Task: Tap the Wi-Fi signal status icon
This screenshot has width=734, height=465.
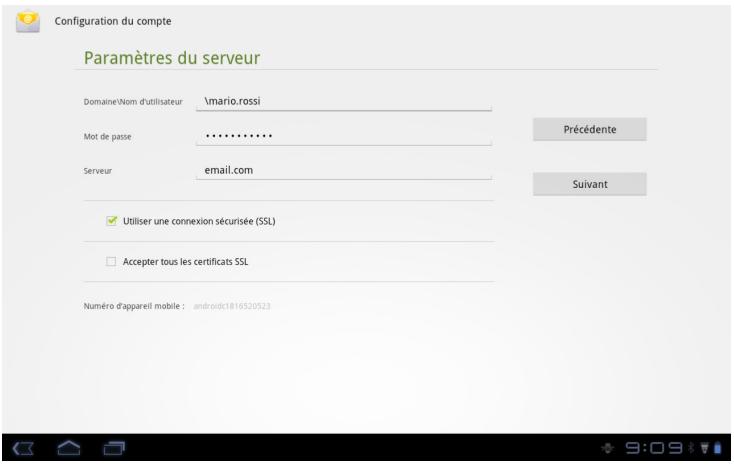Action: coord(704,448)
